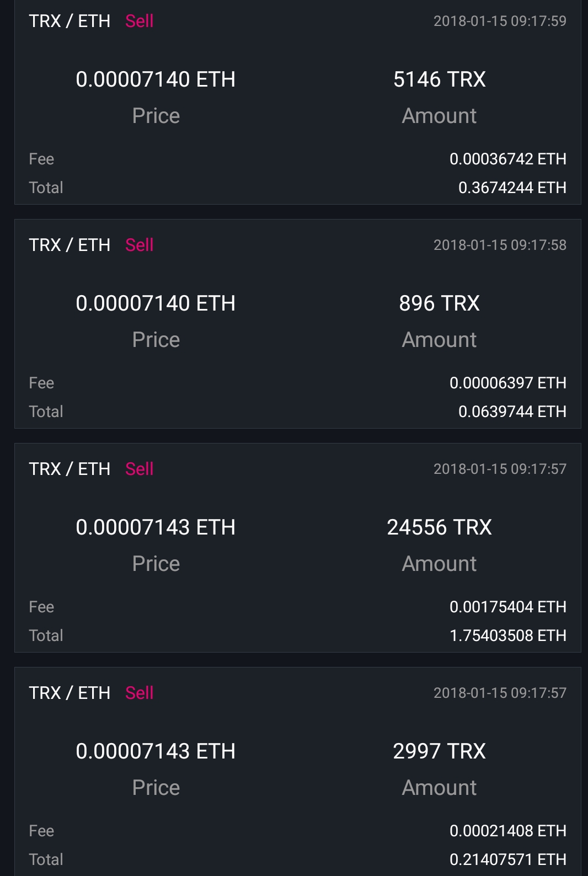Click TRX / ETH pair in 09:17:58 trade
The width and height of the screenshot is (588, 876).
point(70,245)
